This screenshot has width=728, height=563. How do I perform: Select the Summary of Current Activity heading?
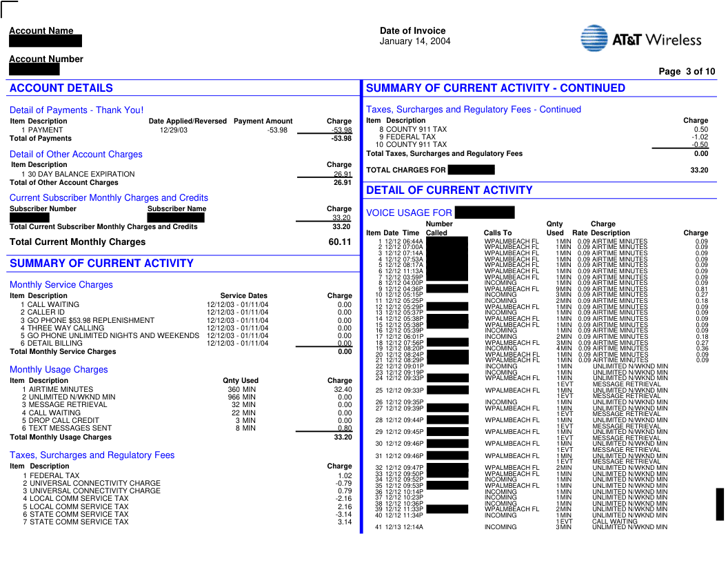pos(101,264)
